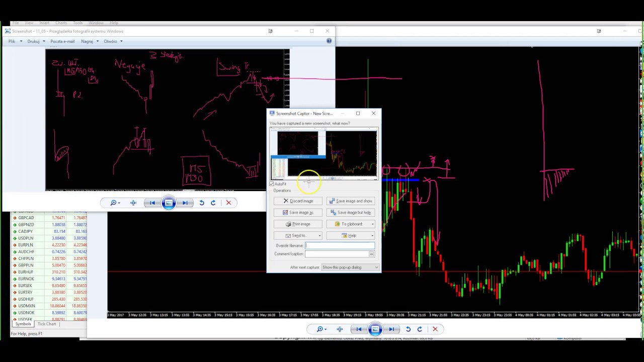Copy the capture with the To clipboard button
The width and height of the screenshot is (644, 362).
(348, 224)
